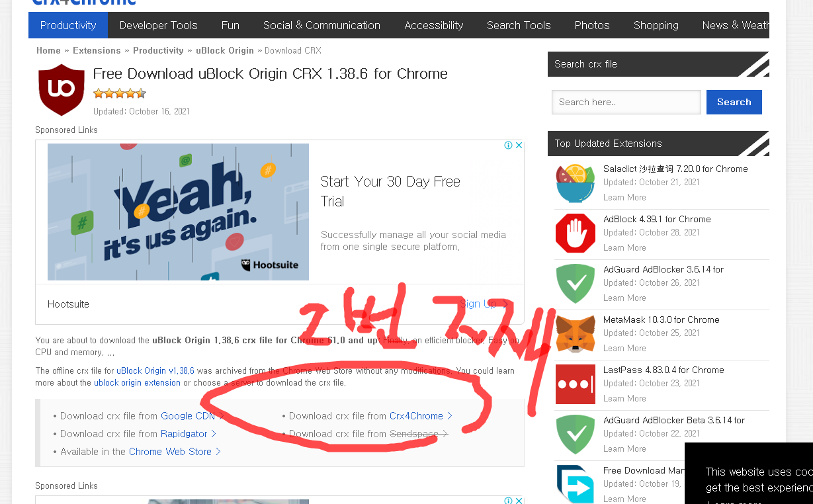Open the Search Tools category tab
This screenshot has width=813, height=504.
tap(519, 25)
